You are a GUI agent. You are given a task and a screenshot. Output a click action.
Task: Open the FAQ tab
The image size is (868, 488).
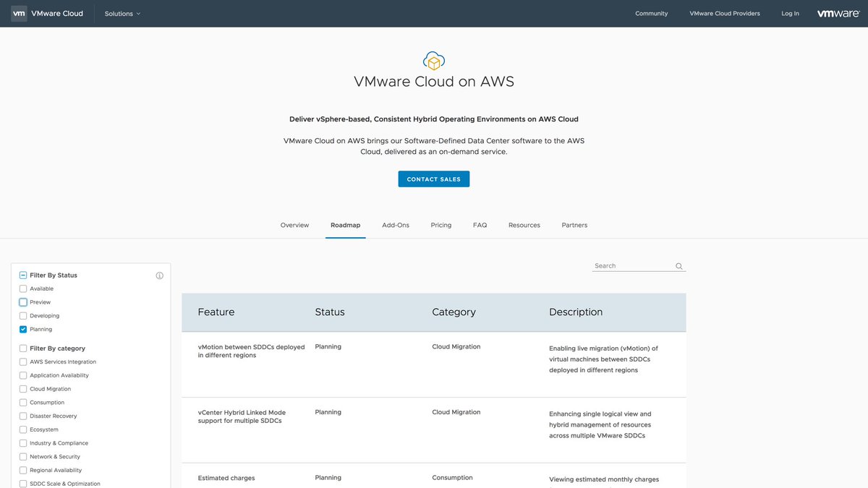(480, 226)
